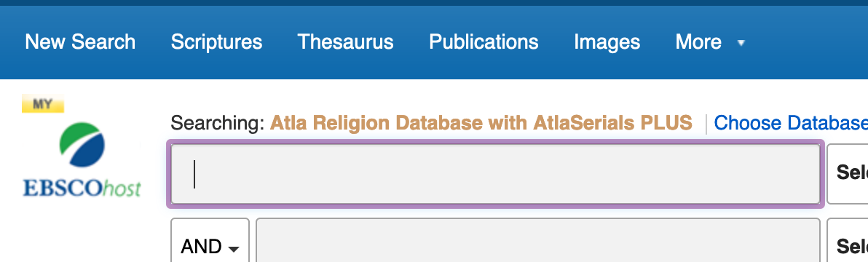
Task: Open the Publications menu item
Action: [x=484, y=42]
